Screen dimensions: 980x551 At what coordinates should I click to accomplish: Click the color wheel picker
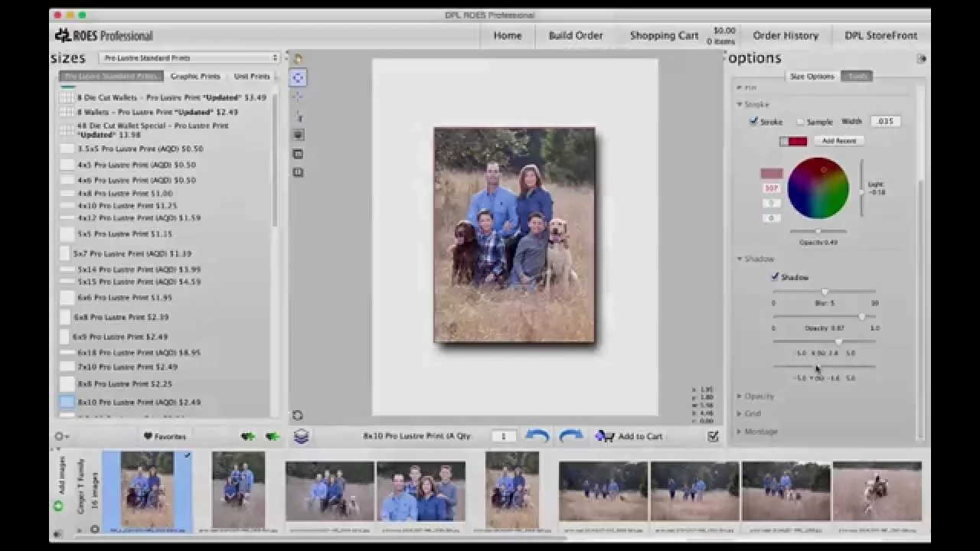click(818, 188)
